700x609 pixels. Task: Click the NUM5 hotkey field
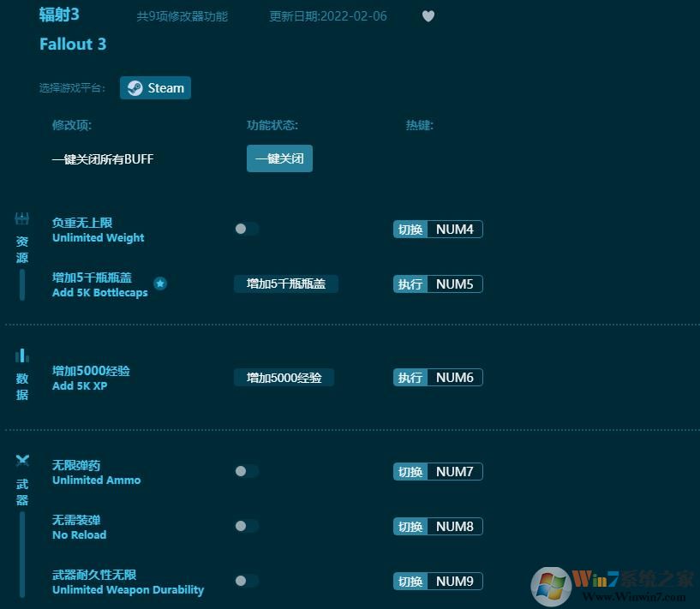click(455, 284)
